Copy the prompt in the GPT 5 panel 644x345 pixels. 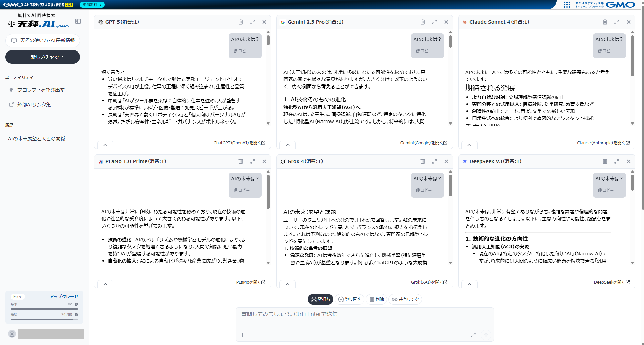(x=242, y=51)
